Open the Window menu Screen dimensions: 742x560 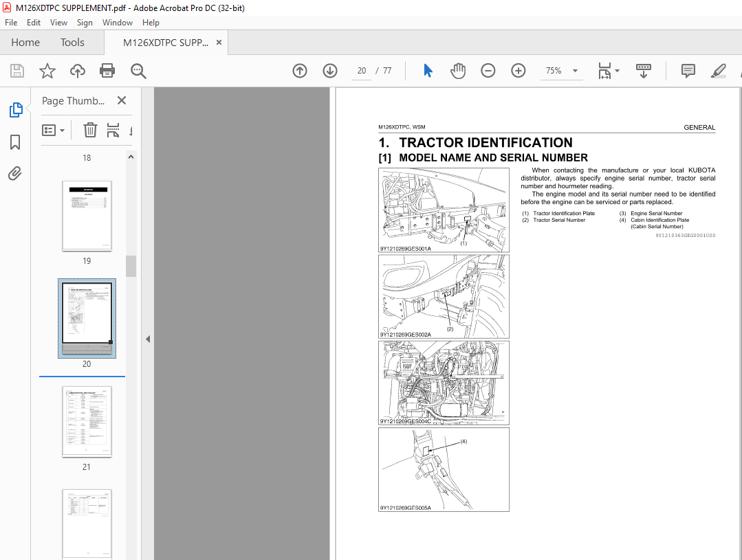(118, 22)
